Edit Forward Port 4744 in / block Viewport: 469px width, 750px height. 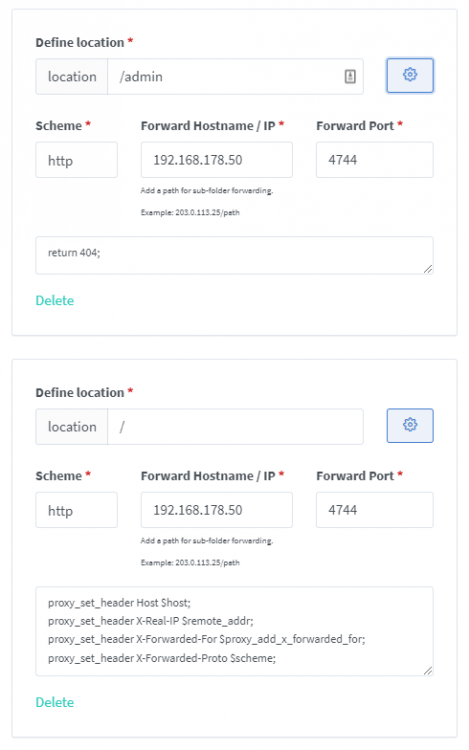tap(374, 510)
